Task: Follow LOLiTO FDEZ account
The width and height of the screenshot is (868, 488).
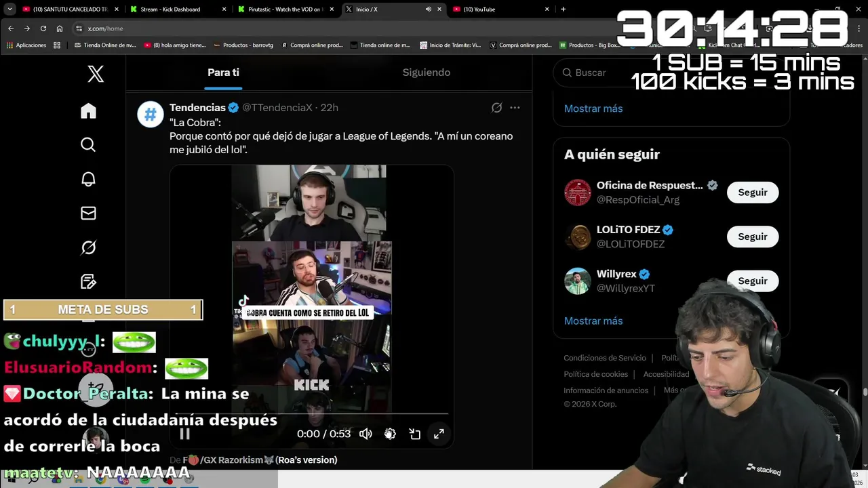Action: click(x=753, y=237)
